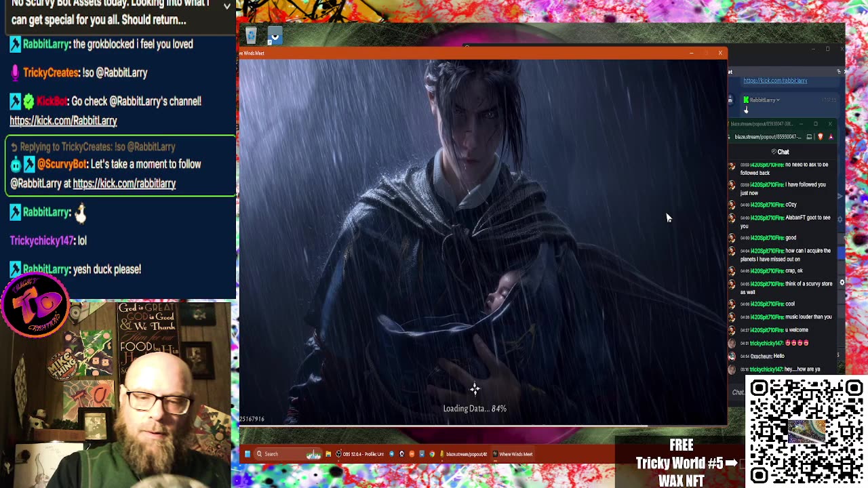Open the Windows Start menu
Image resolution: width=868 pixels, height=488 pixels.
coord(248,454)
